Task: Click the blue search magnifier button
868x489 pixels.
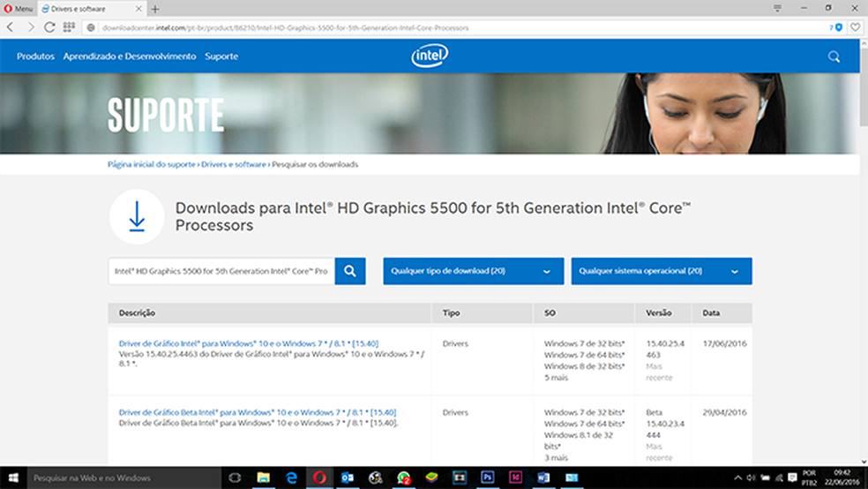Action: pyautogui.click(x=350, y=271)
